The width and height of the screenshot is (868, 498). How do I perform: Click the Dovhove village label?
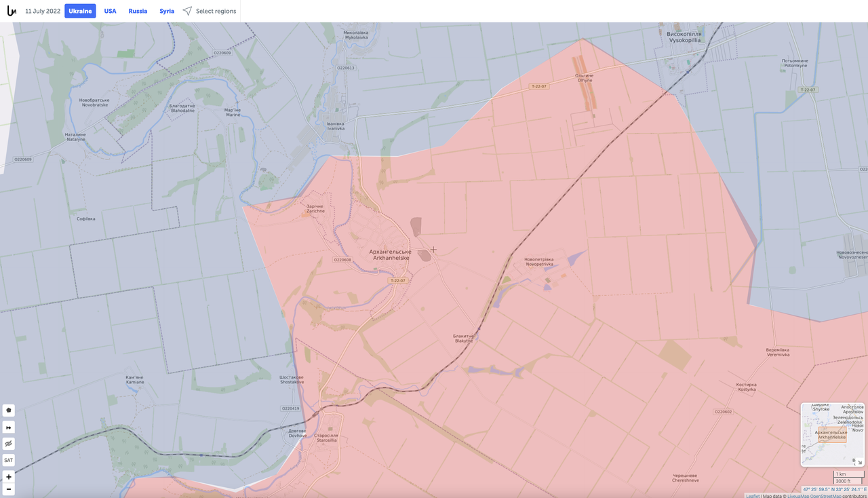[297, 433]
